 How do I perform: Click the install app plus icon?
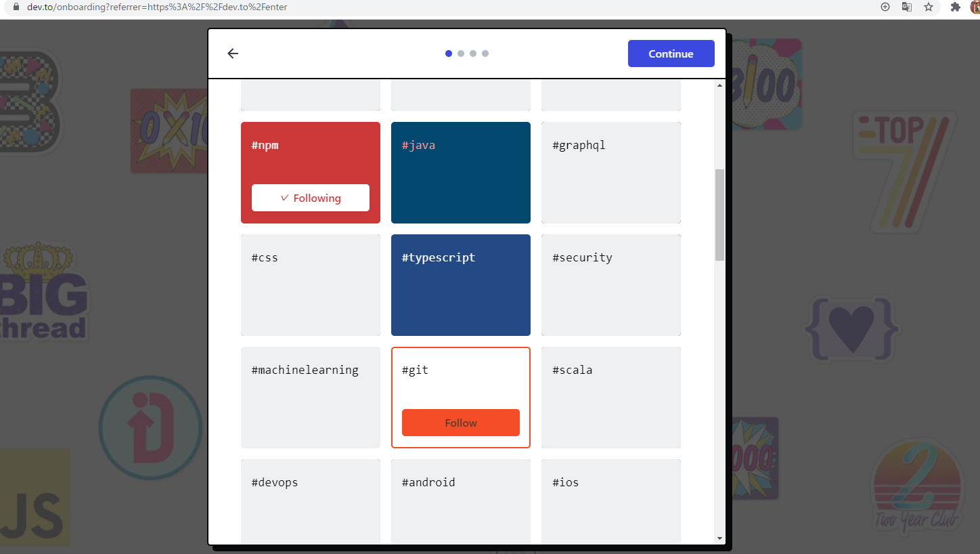click(x=885, y=7)
